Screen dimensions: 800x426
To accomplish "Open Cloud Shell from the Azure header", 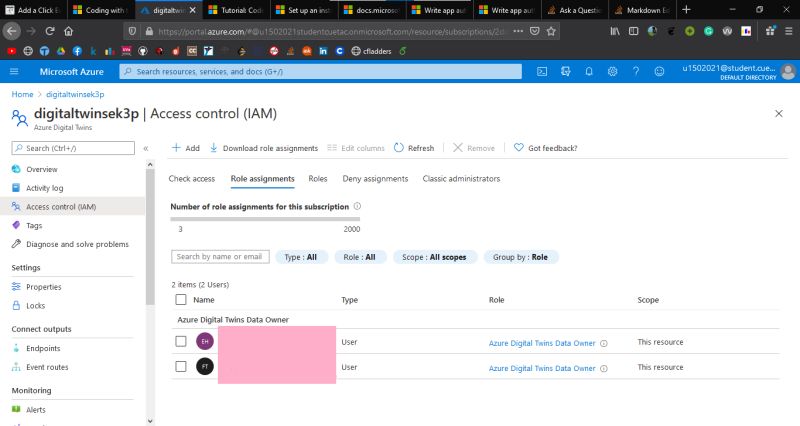I will [542, 71].
